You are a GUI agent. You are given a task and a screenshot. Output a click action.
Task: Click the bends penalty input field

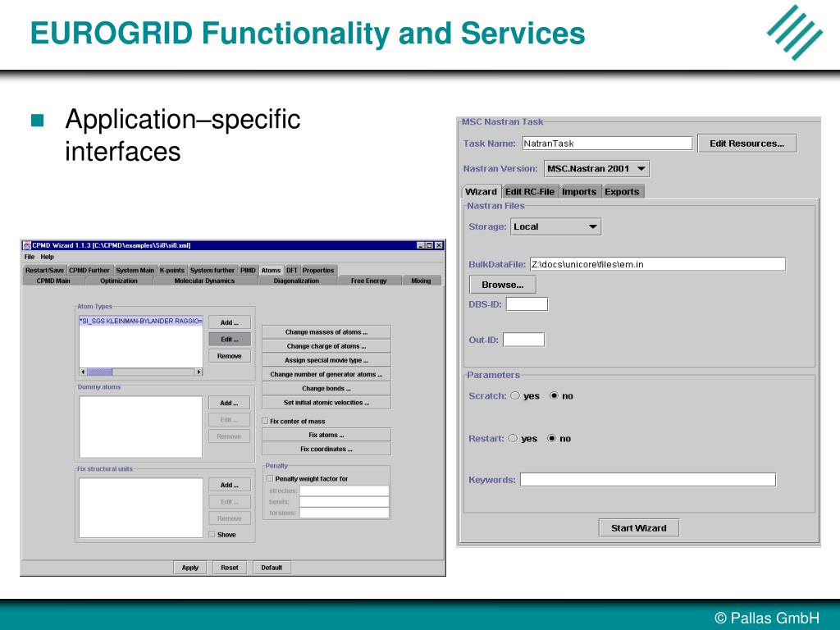[x=344, y=502]
